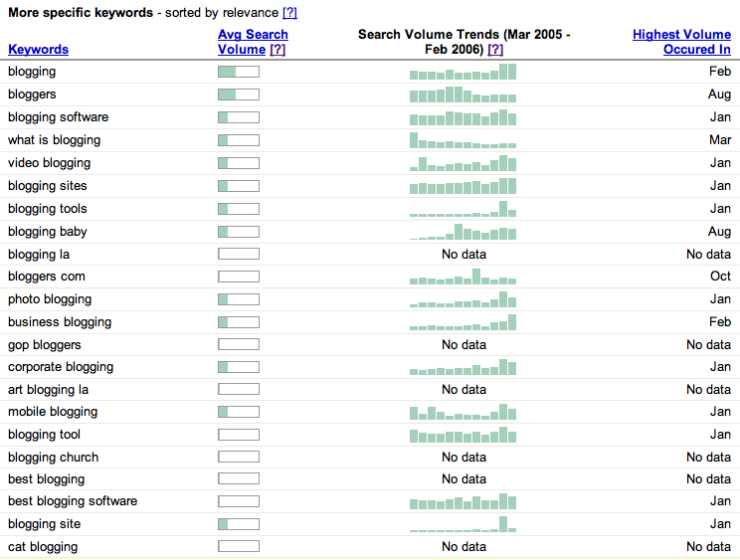The width and height of the screenshot is (740, 560).
Task: Sort table by Keywords column
Action: tap(38, 50)
